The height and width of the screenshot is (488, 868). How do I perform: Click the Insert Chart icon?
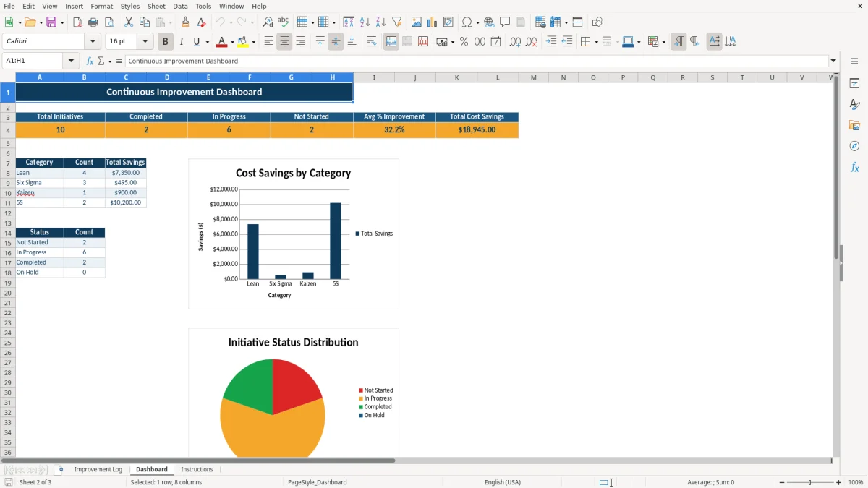[433, 22]
